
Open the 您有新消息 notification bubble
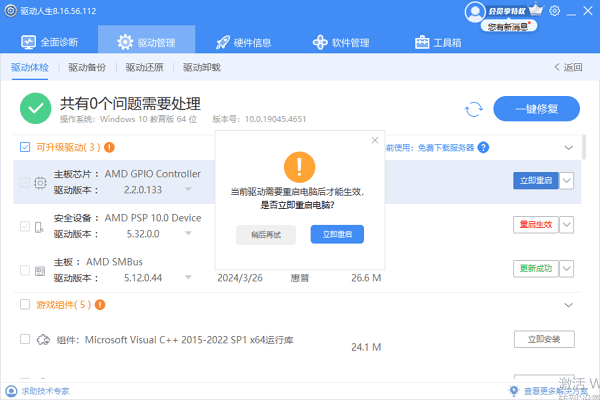coord(509,26)
